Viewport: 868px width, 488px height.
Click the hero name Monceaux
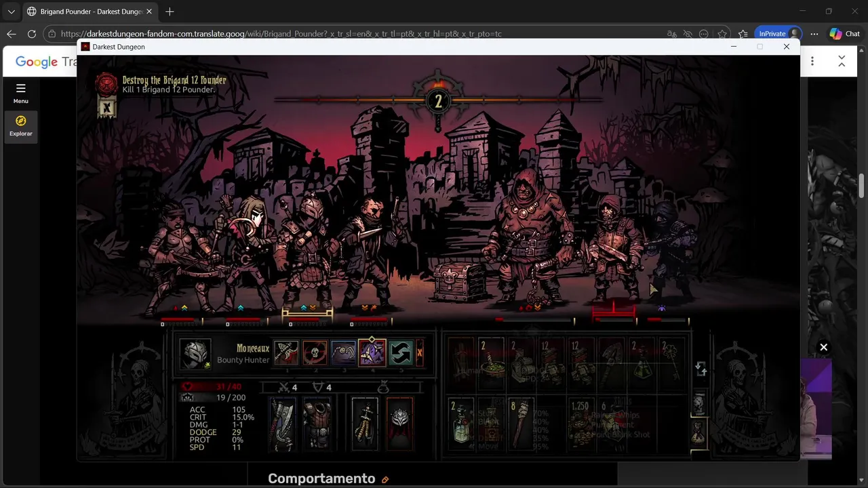253,348
